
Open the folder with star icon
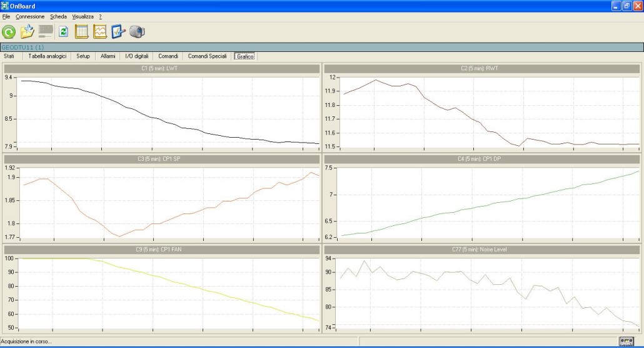(x=27, y=31)
